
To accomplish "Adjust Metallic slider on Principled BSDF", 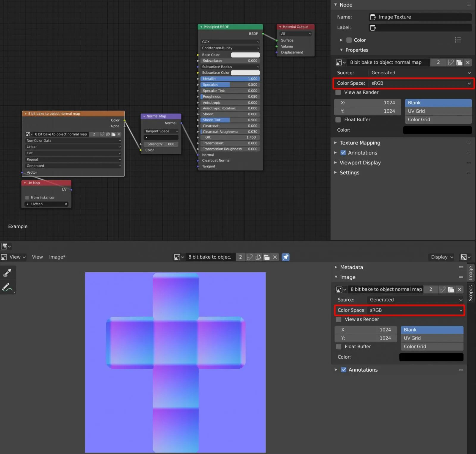I will coord(230,79).
